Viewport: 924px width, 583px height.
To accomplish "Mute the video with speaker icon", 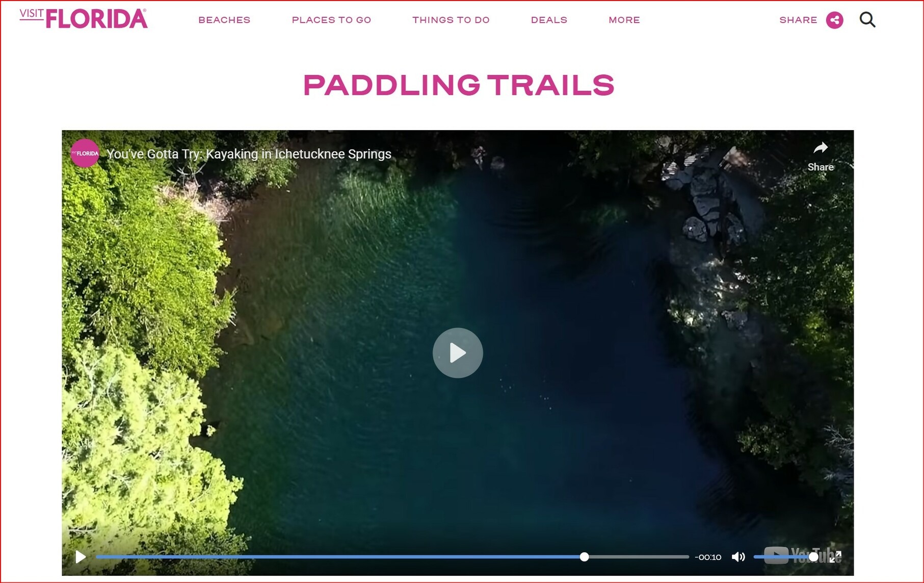I will point(738,557).
